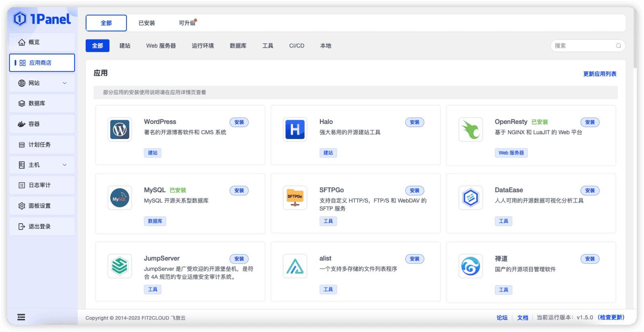
Task: Click OpenResty 安装 button
Action: pyautogui.click(x=590, y=122)
